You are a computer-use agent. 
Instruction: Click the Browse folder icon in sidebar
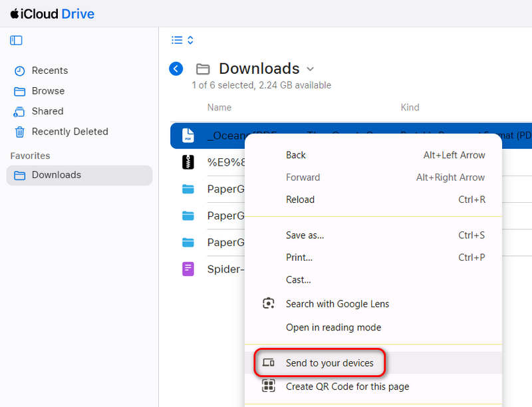coord(20,91)
